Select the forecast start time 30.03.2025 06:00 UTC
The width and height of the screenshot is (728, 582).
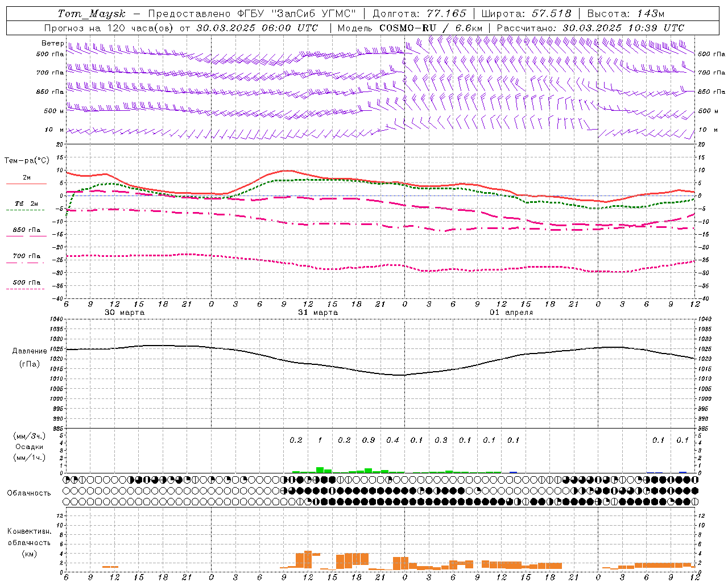click(257, 28)
